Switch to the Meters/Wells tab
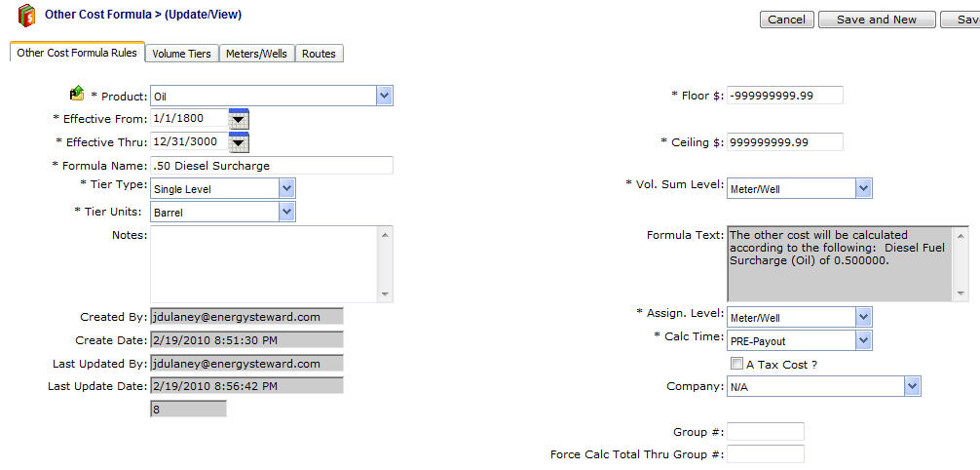This screenshot has width=980, height=470. [x=256, y=54]
